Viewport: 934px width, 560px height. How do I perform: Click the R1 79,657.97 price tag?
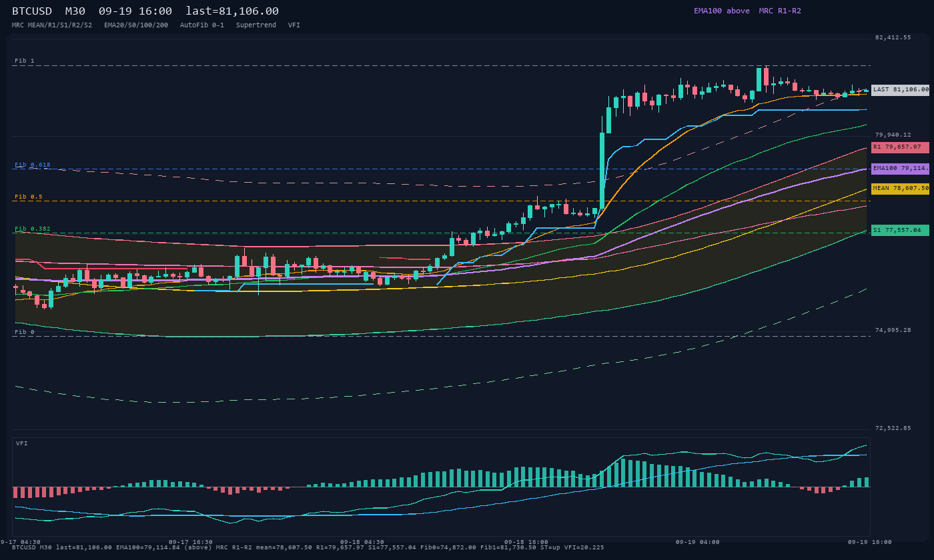point(900,147)
